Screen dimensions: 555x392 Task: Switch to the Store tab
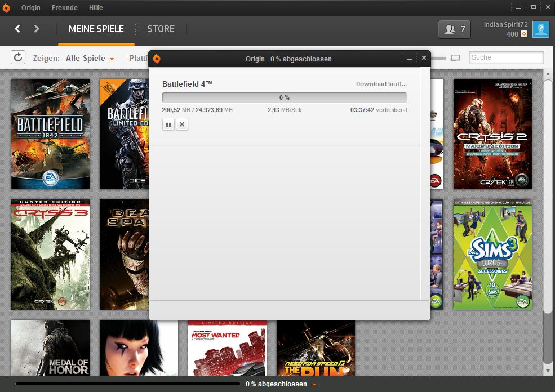tap(161, 29)
